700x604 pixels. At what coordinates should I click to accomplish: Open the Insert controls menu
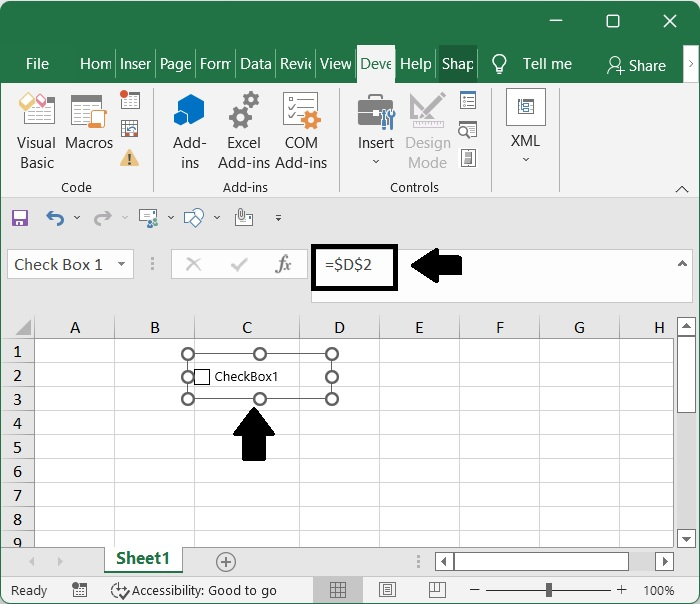(x=376, y=129)
